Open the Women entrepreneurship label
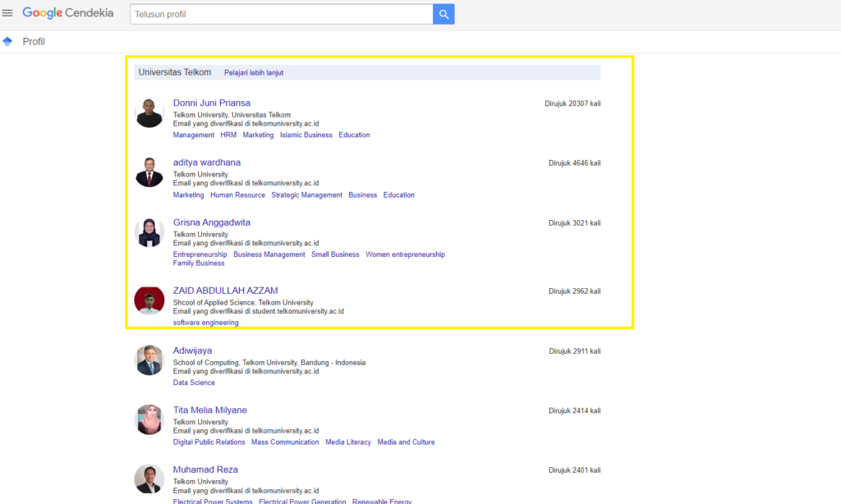 pos(405,254)
